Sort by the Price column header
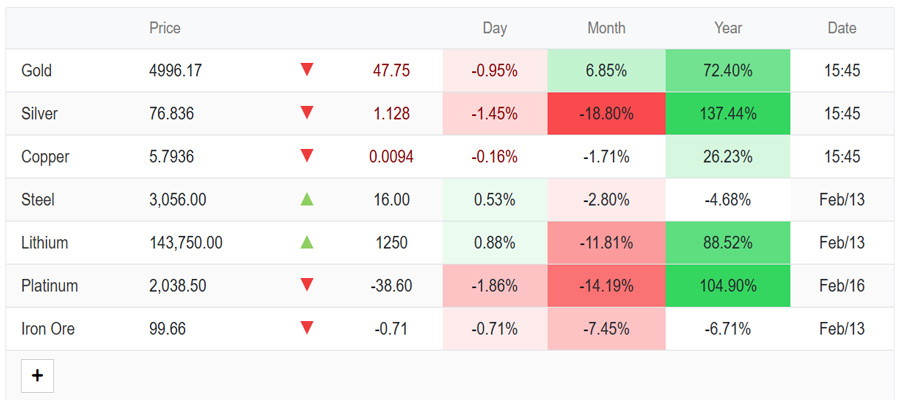900x400 pixels. [165, 28]
